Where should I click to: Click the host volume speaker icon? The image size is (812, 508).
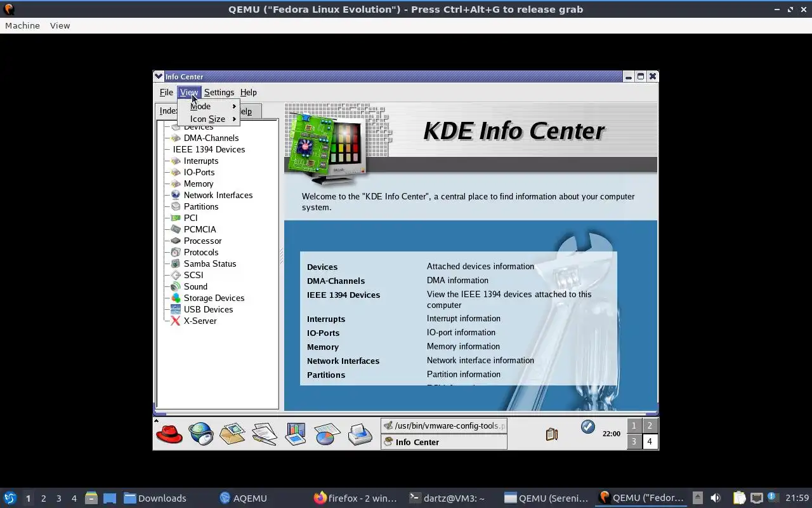(x=716, y=498)
